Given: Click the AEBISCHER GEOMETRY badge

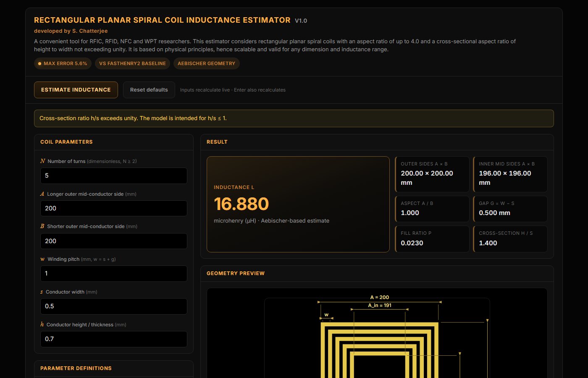Looking at the screenshot, I should (x=206, y=63).
